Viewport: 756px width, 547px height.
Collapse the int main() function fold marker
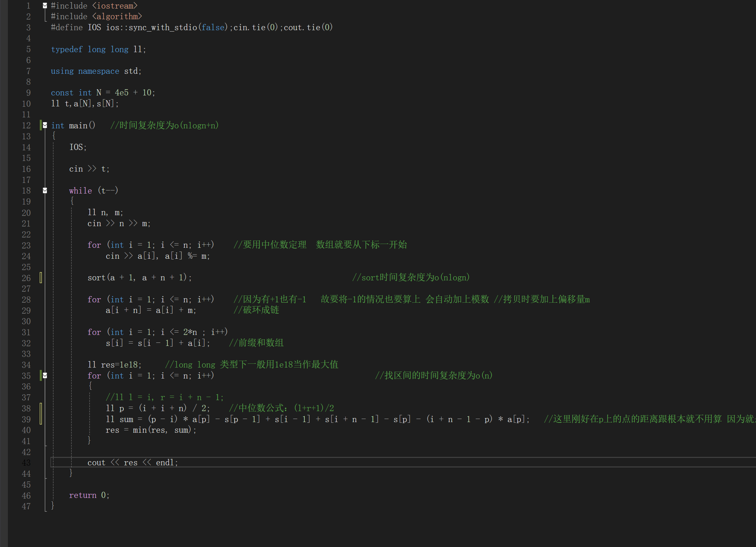click(x=45, y=125)
